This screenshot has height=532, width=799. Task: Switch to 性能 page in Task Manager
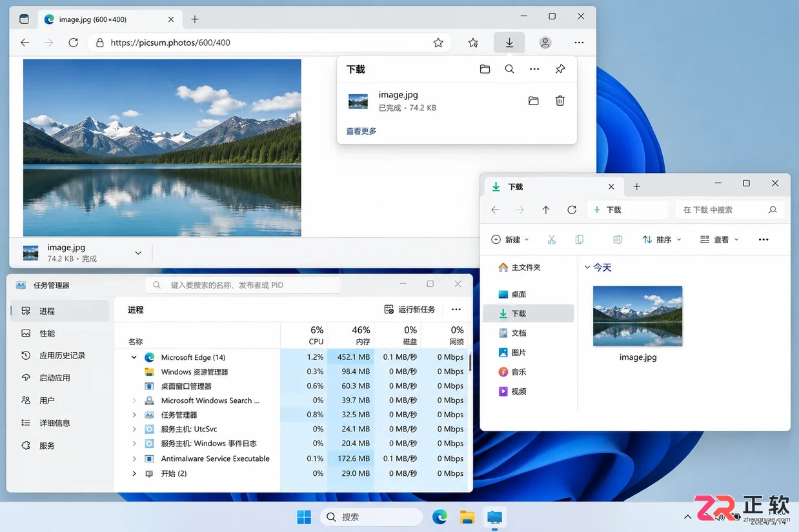coord(60,333)
